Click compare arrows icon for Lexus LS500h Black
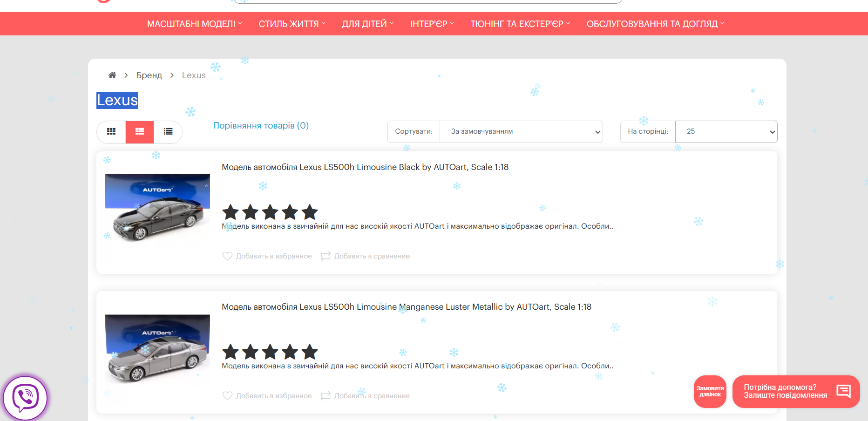The width and height of the screenshot is (868, 421). [x=326, y=256]
